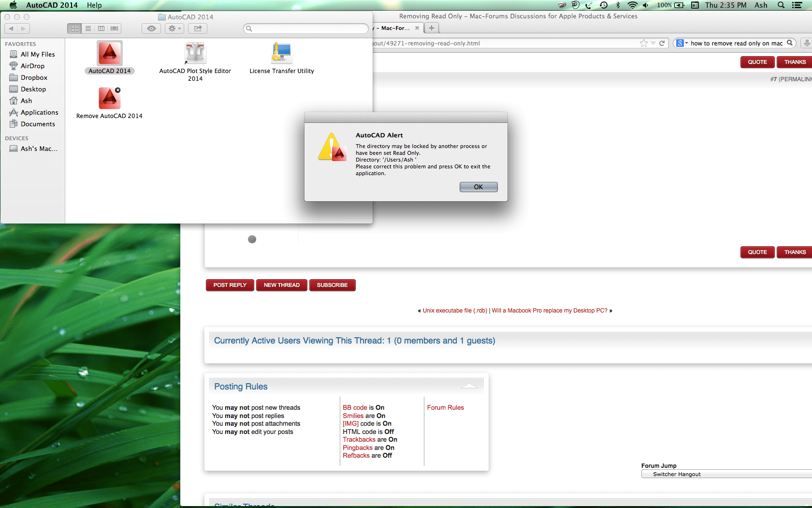Open the battery status menu
This screenshot has width=812, height=508.
point(671,5)
